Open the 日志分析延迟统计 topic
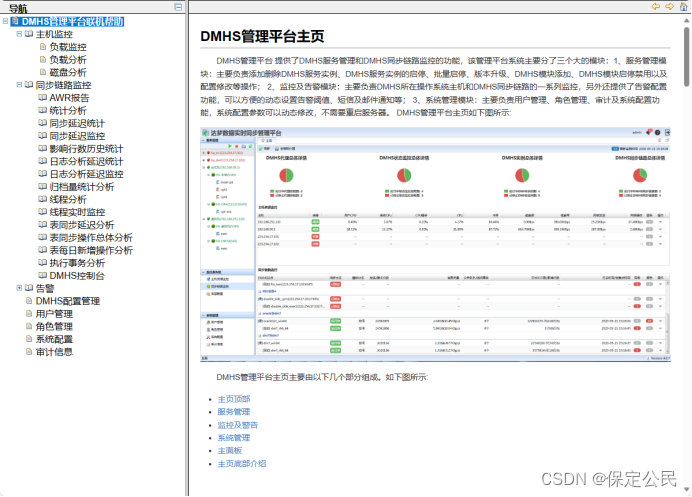This screenshot has width=692, height=497. pos(86,162)
